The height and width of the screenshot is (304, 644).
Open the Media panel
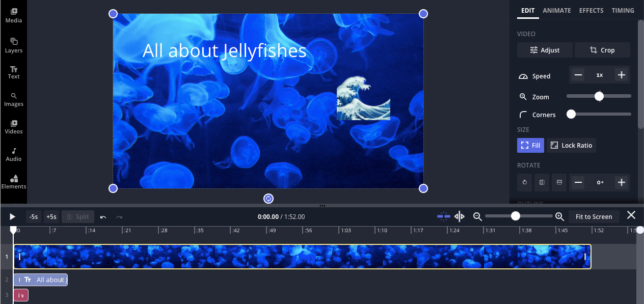[14, 15]
